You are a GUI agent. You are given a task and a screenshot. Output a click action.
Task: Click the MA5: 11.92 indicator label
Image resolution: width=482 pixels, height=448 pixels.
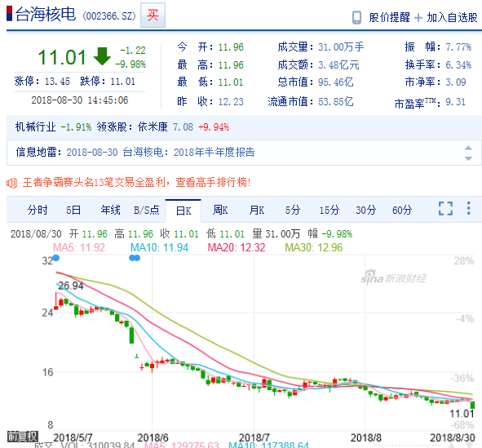coord(79,247)
